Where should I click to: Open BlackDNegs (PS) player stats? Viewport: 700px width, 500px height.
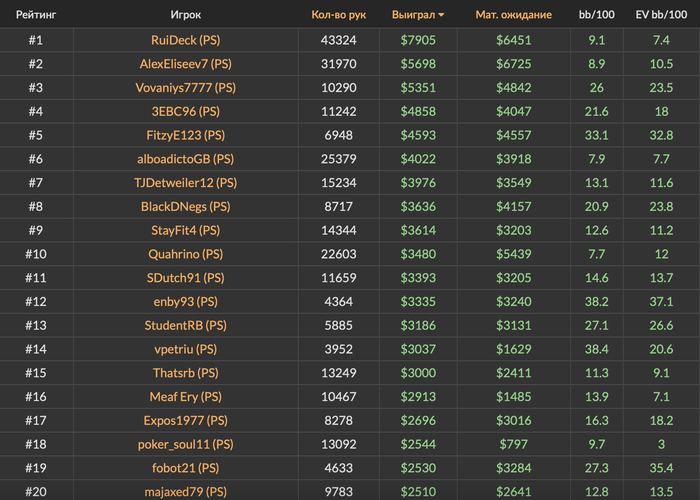(185, 207)
